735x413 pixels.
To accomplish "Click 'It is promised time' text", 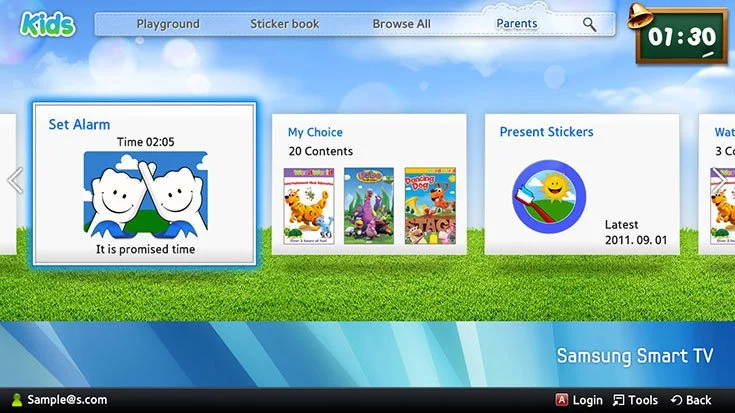I will click(x=145, y=249).
